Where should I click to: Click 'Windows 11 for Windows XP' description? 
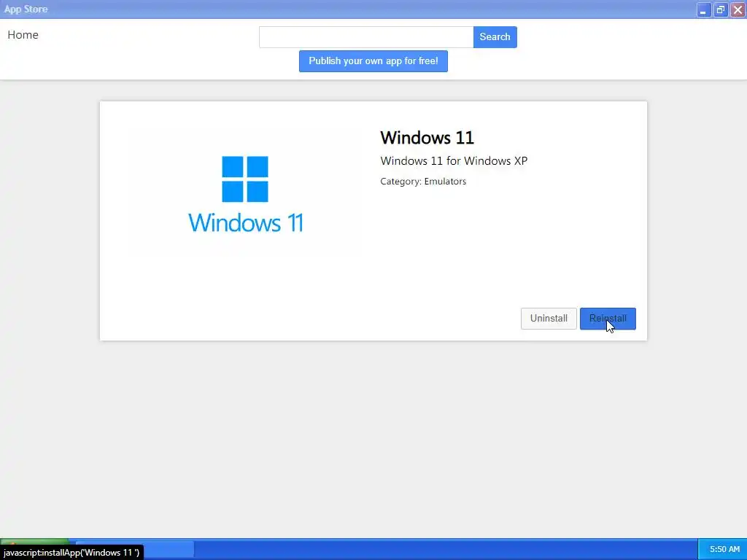pyautogui.click(x=454, y=161)
